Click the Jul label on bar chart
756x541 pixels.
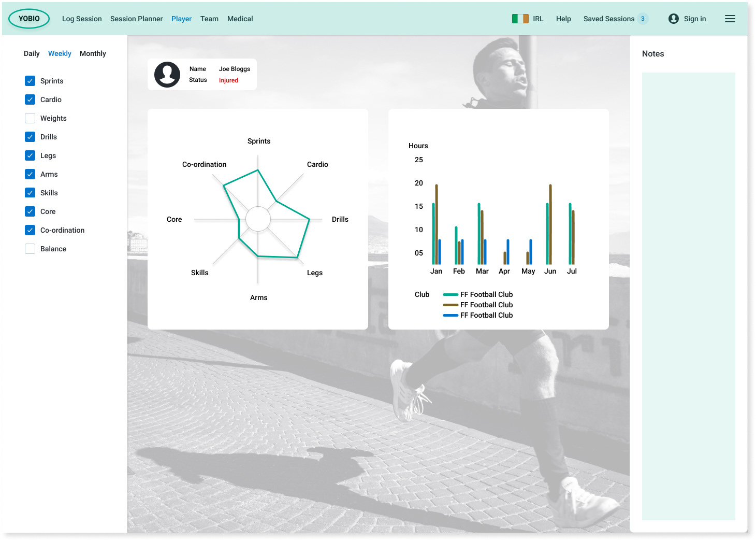pos(572,271)
